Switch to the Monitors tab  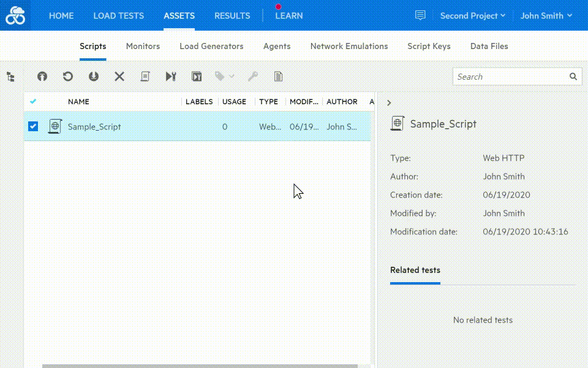click(x=143, y=46)
